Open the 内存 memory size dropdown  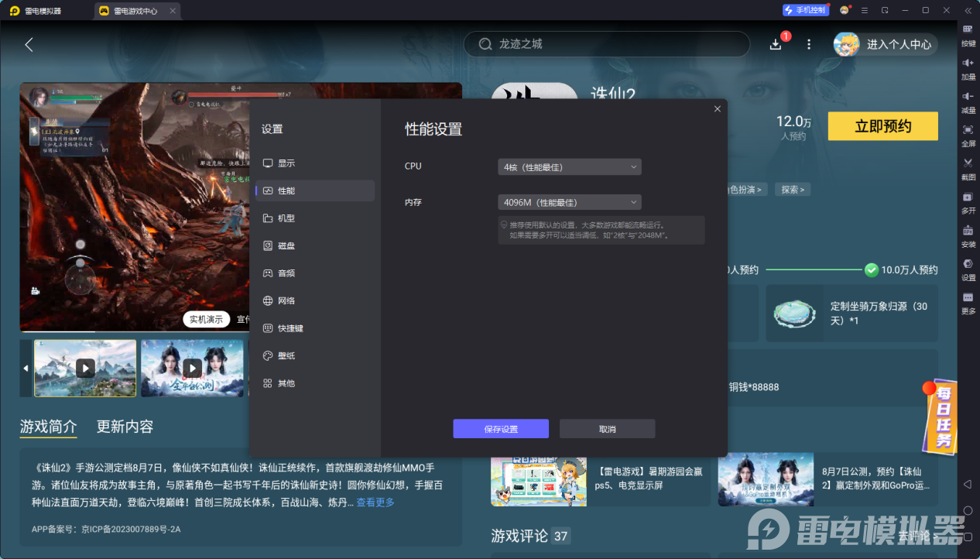(x=569, y=202)
